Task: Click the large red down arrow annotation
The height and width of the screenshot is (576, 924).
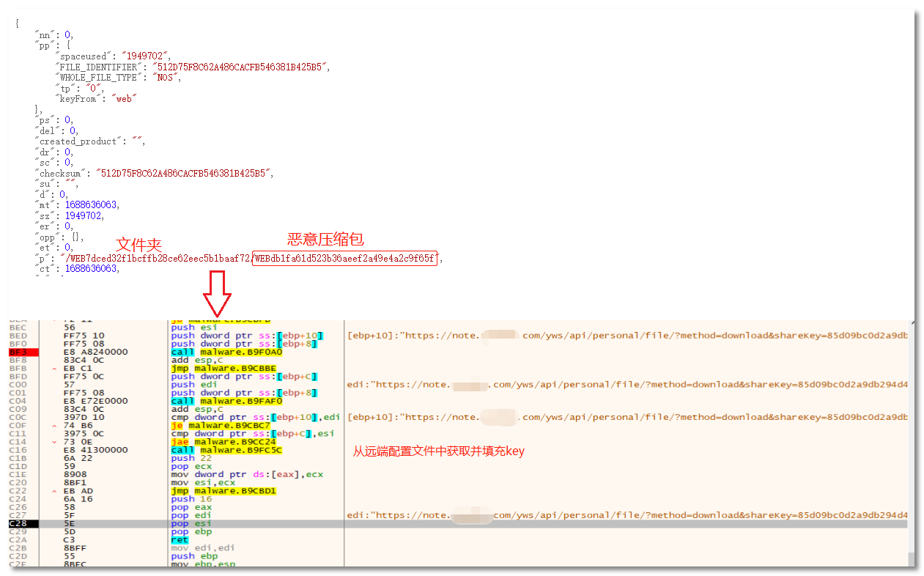Action: click(x=217, y=294)
